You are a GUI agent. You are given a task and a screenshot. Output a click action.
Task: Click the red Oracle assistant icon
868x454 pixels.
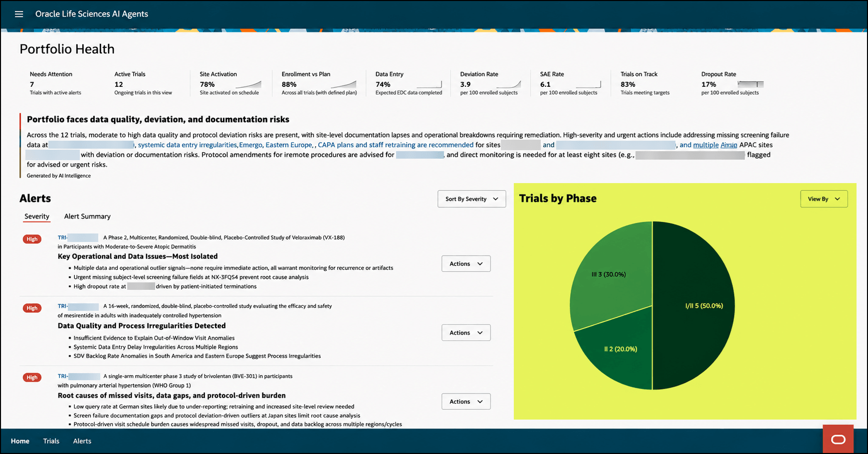tap(838, 439)
